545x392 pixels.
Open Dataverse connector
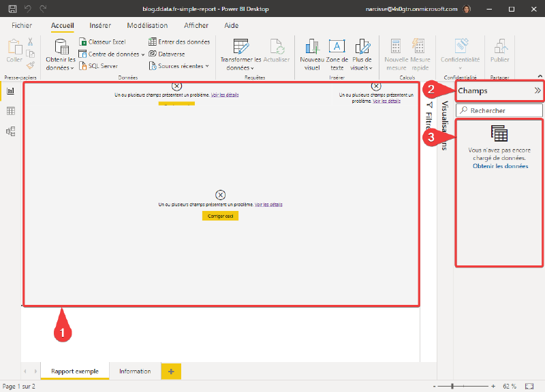167,54
